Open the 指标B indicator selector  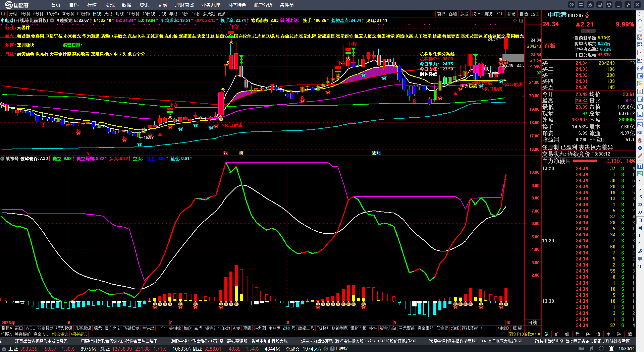coord(503,328)
